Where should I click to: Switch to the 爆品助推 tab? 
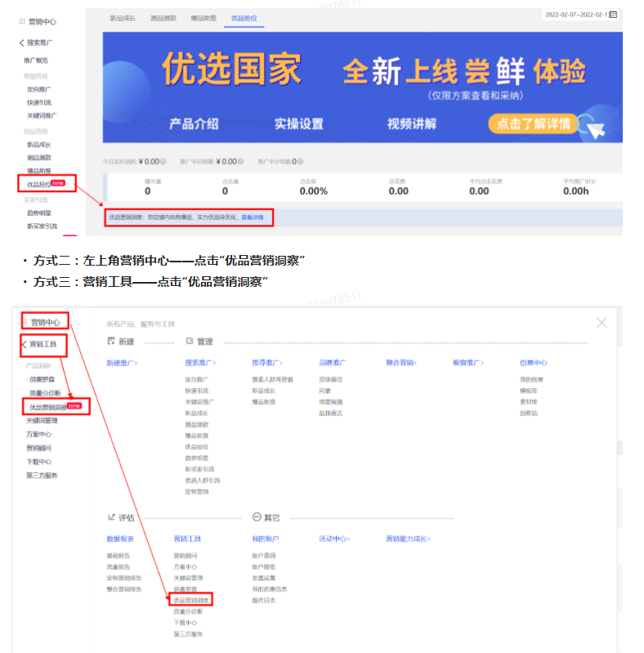tap(202, 17)
